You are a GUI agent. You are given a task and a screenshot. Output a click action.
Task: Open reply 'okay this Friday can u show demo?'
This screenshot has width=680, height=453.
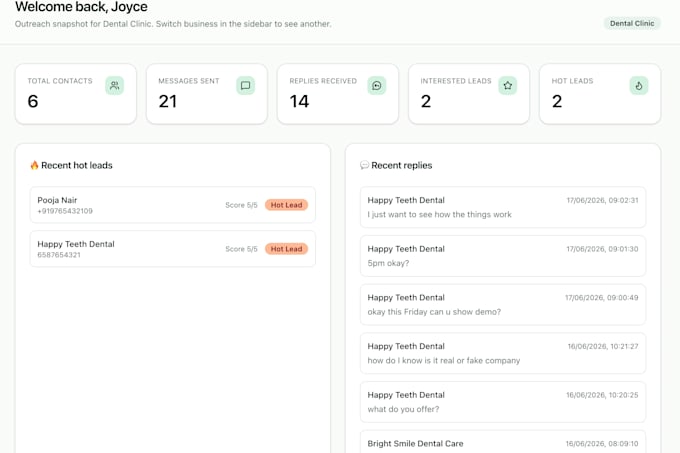503,305
